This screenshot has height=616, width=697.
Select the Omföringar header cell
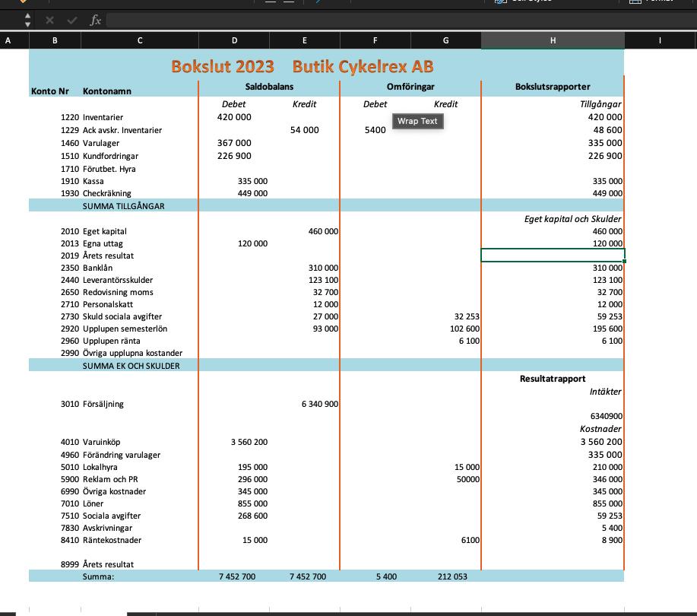(x=410, y=87)
